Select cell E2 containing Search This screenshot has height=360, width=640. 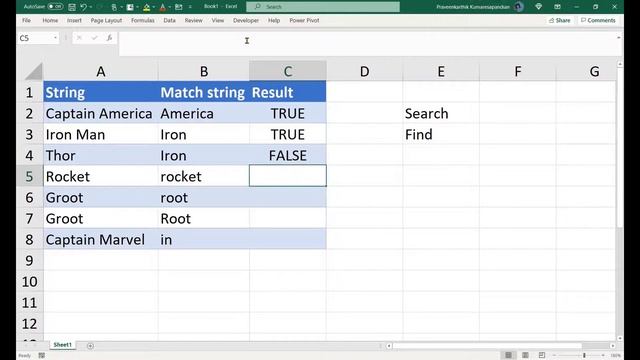(441, 113)
